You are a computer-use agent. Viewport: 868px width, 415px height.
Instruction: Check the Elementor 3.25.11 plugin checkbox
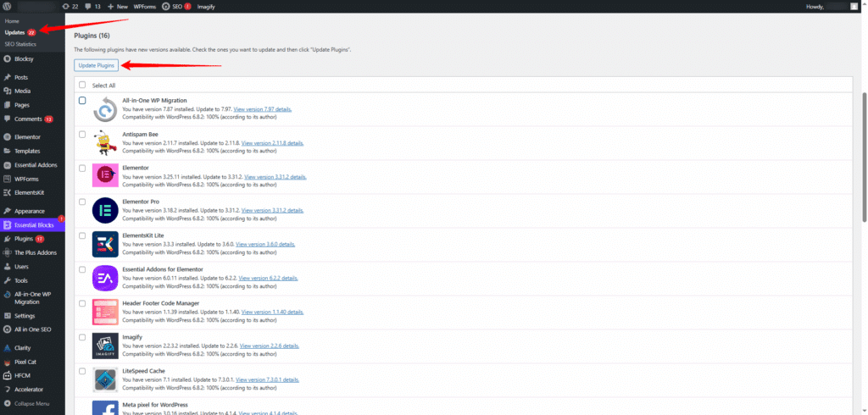click(x=82, y=169)
